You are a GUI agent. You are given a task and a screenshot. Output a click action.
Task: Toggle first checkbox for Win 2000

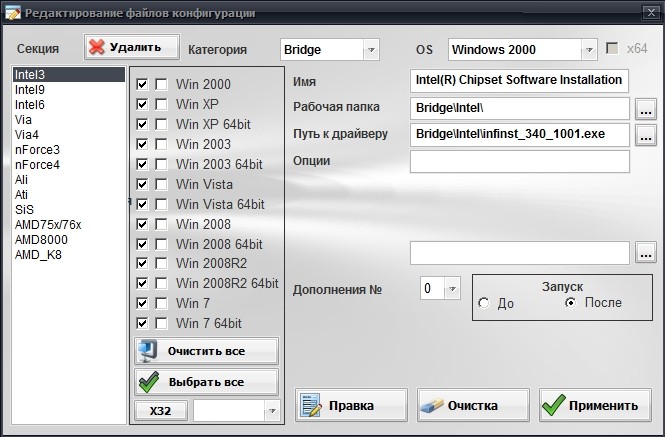[142, 84]
